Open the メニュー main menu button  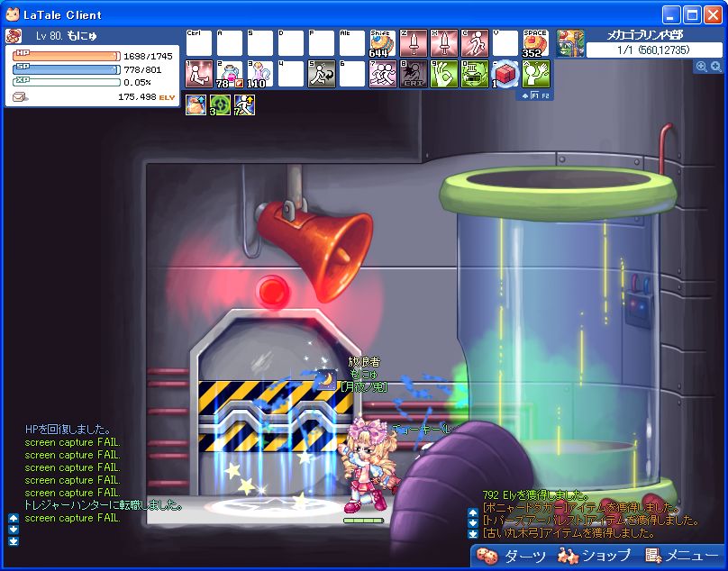[682, 555]
